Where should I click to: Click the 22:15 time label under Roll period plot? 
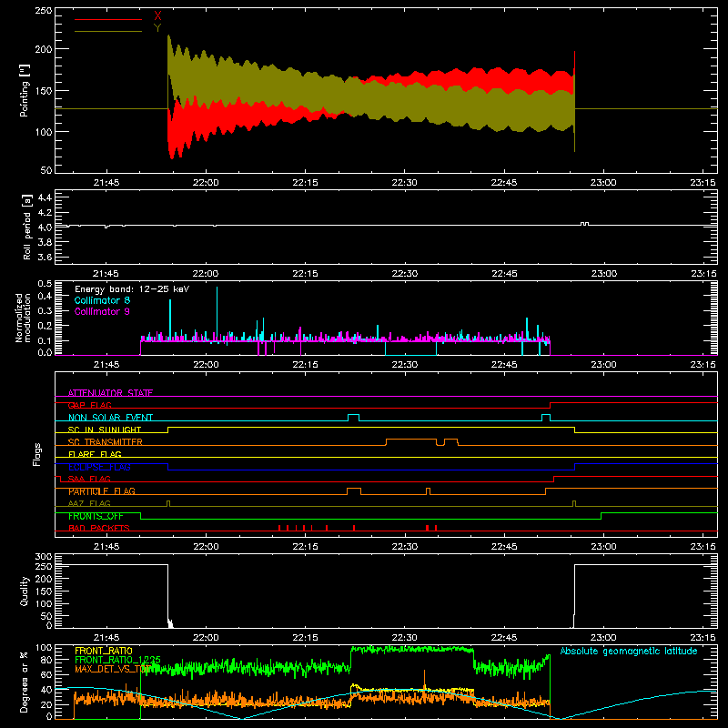[x=306, y=274]
